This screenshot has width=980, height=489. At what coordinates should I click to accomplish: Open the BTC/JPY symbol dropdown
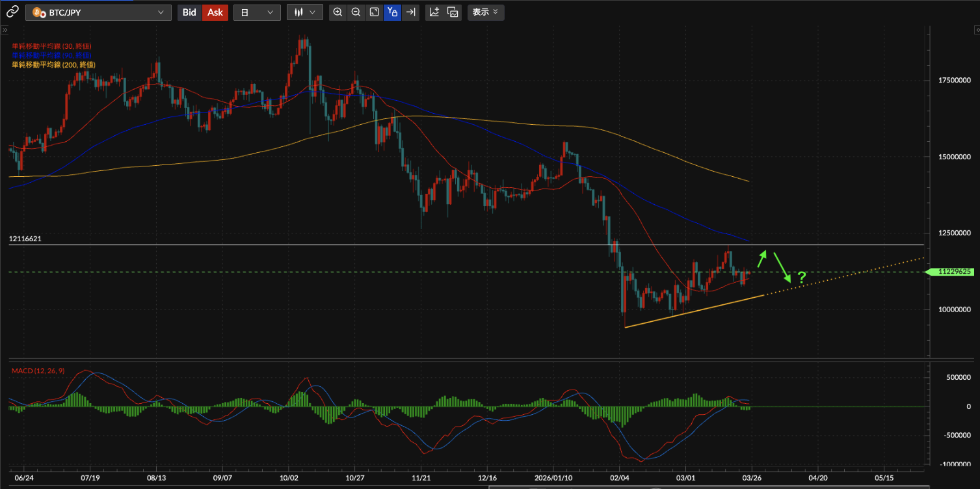click(x=98, y=12)
